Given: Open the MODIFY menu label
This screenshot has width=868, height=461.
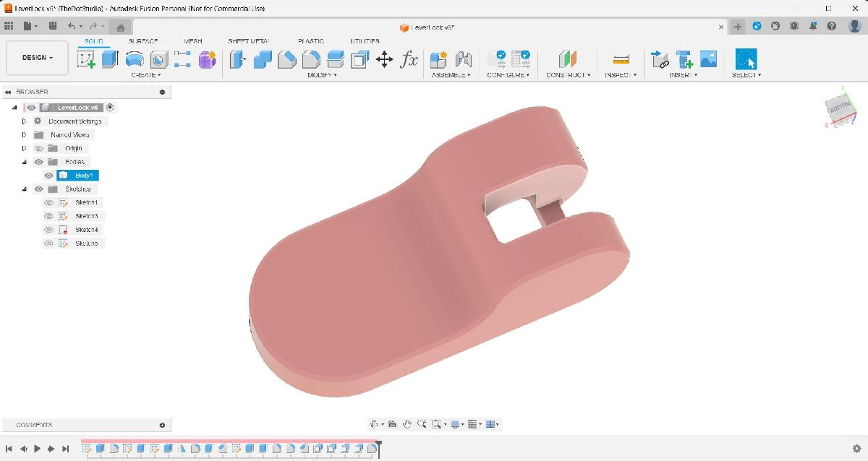Looking at the screenshot, I should [322, 75].
